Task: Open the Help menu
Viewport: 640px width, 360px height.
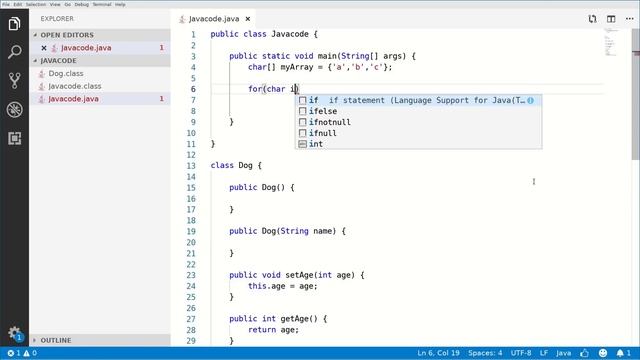Action: [120, 4]
